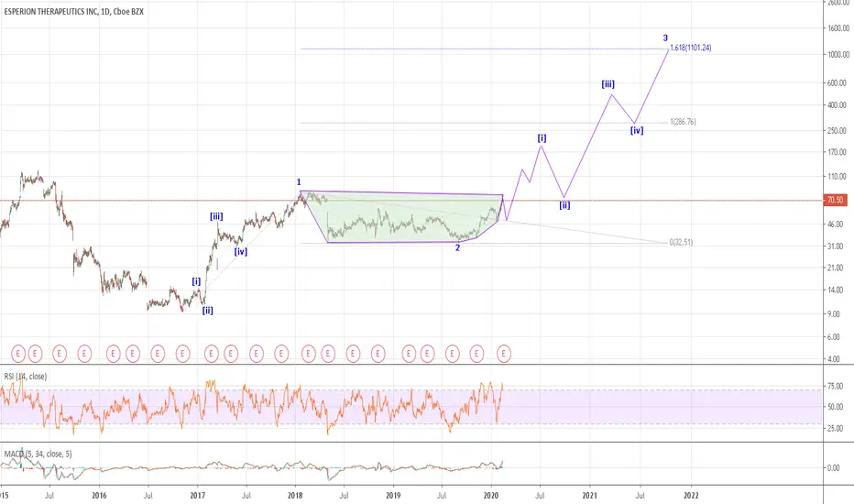854x504 pixels.
Task: Open the MACD (5, 34, close, 5) label
Action: pos(38,454)
